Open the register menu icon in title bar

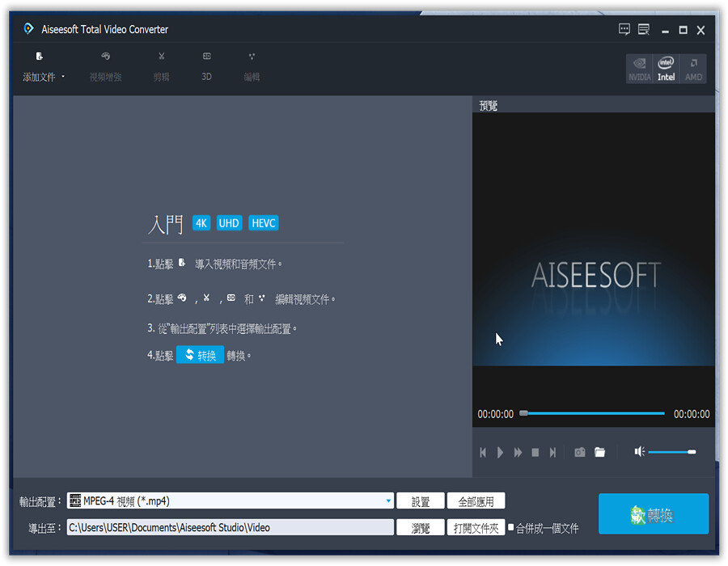644,30
